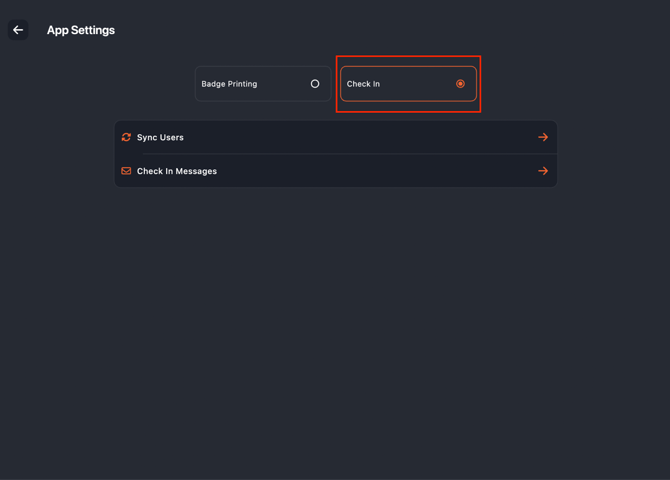Choose the Check In mode card

point(408,84)
